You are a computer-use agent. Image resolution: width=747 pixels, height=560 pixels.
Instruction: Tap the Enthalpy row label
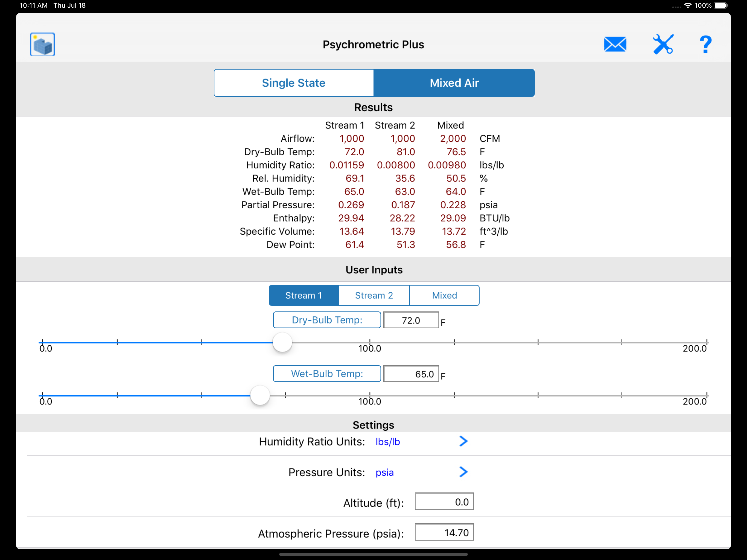pyautogui.click(x=293, y=218)
